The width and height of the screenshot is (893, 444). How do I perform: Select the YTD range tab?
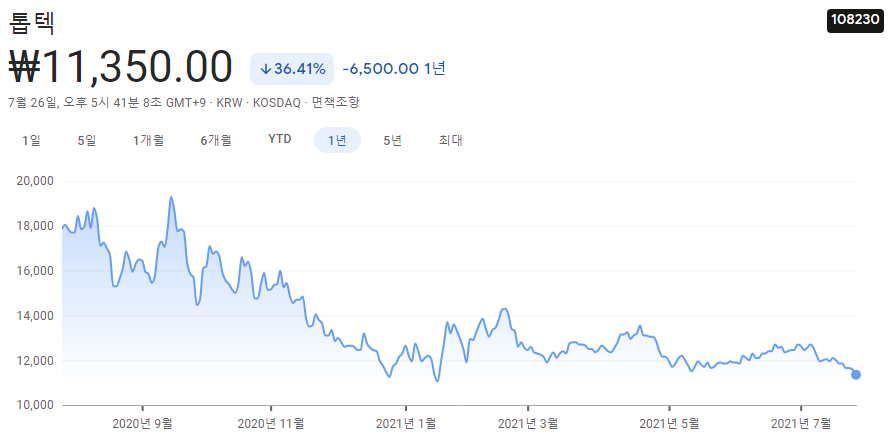280,139
